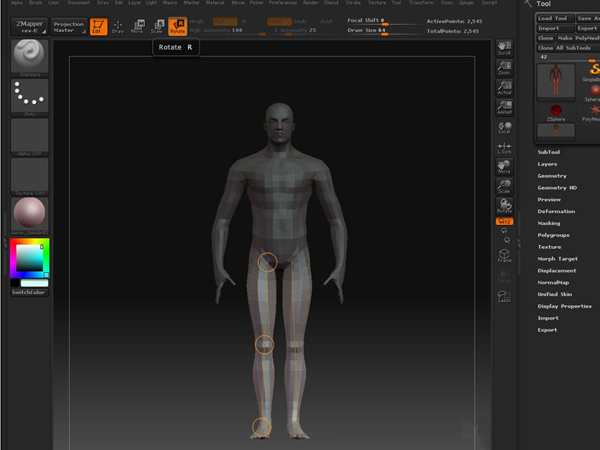Pick the Sphere tool icon in Tool palette
The image size is (600, 450).
[593, 93]
